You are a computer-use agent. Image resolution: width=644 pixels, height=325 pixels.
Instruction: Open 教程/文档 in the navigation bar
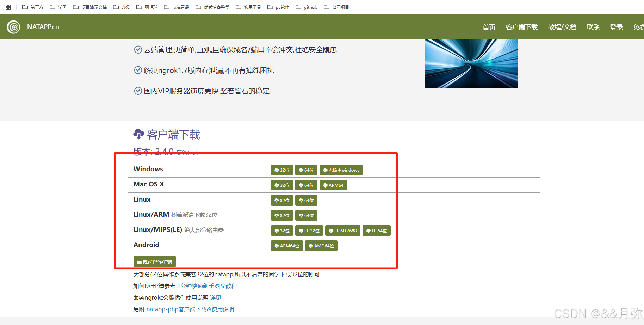click(x=562, y=27)
